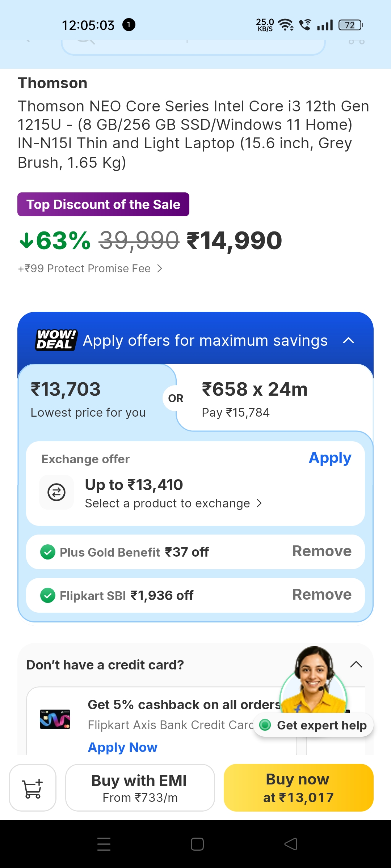This screenshot has height=868, width=391.
Task: Collapse the Don't have a credit card section
Action: [x=356, y=664]
